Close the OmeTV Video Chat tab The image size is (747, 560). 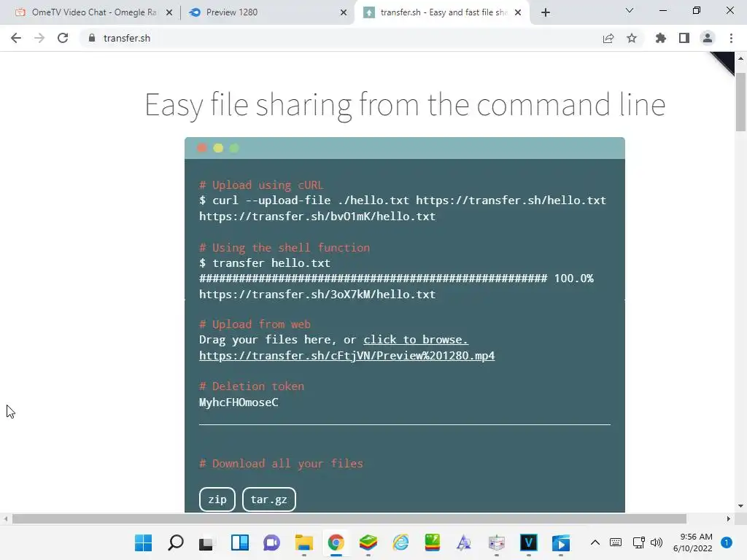(169, 13)
